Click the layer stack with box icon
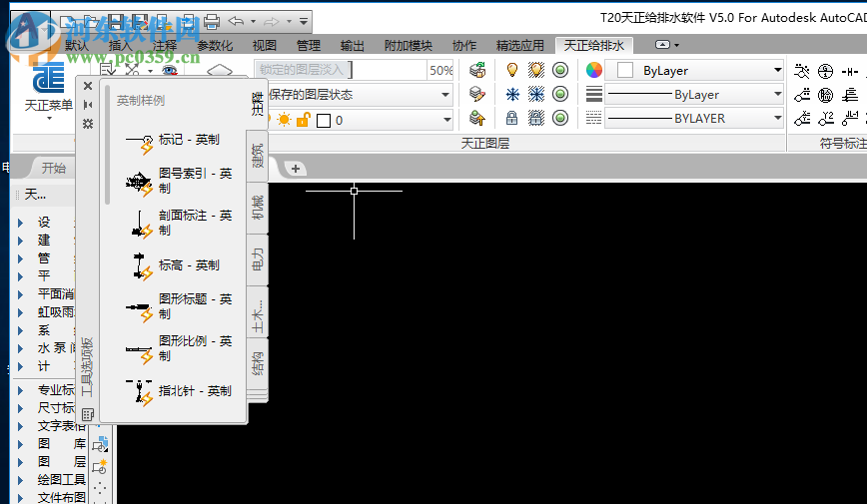Screen dimensions: 867x504 (477, 70)
